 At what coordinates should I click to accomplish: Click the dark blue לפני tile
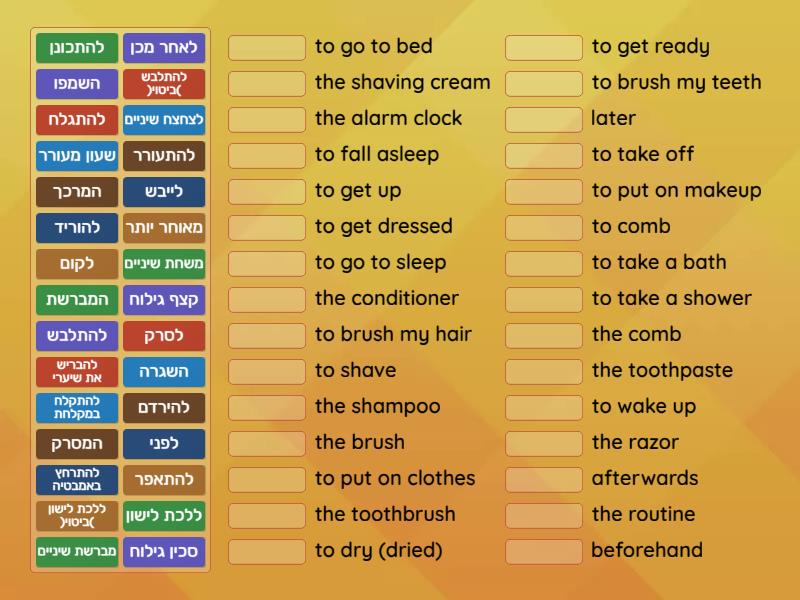(164, 444)
